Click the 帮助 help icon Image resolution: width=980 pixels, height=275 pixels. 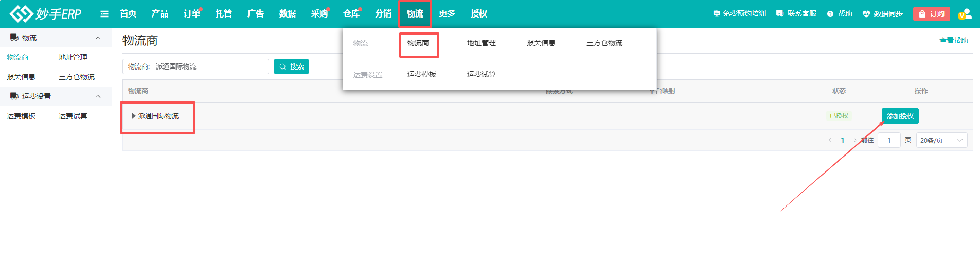[x=840, y=14]
